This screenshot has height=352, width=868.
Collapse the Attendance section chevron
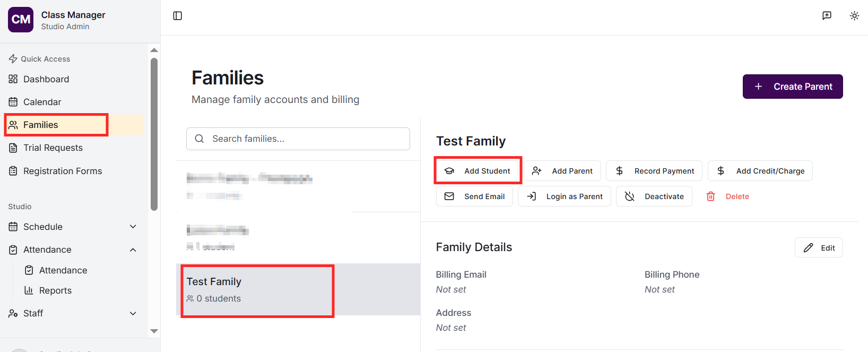click(133, 250)
